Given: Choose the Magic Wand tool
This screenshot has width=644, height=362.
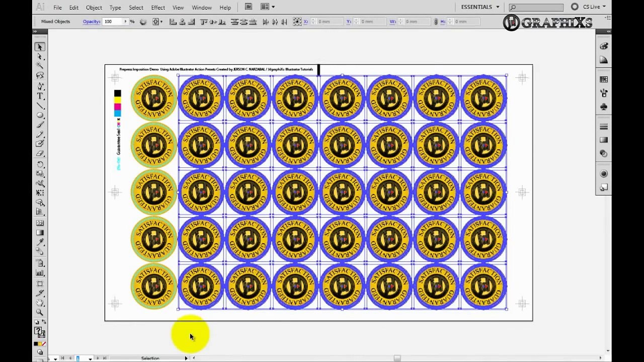Looking at the screenshot, I should [x=40, y=66].
